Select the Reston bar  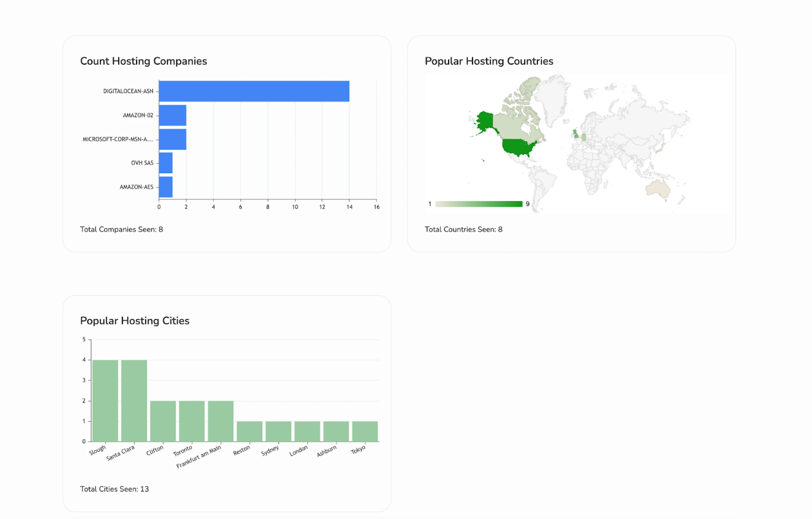click(250, 431)
